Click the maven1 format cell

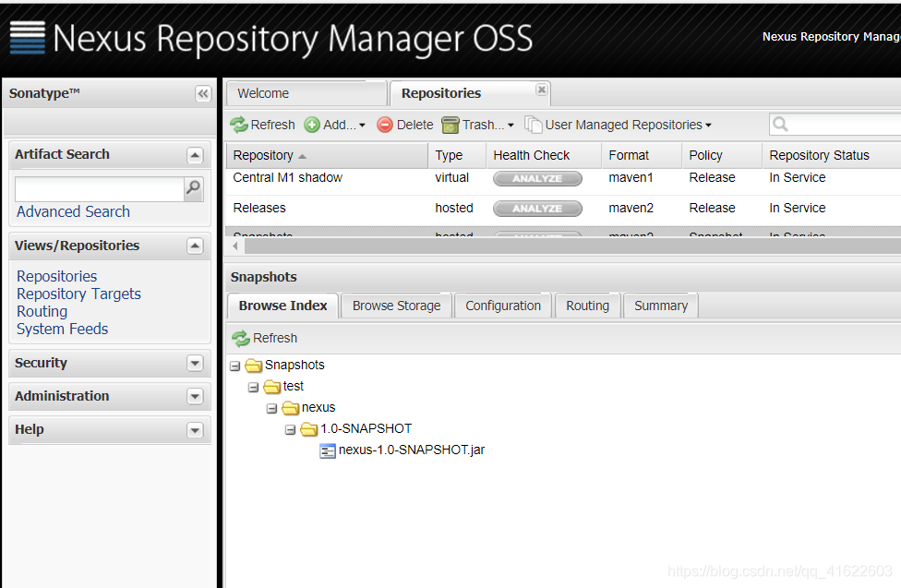[631, 177]
